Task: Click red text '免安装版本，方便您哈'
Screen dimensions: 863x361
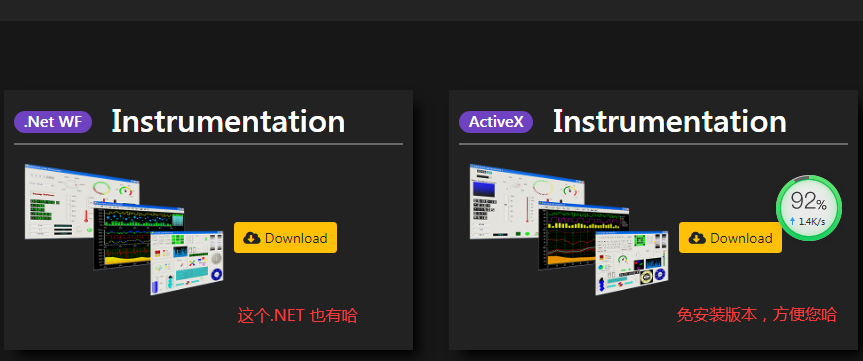Action: click(757, 315)
